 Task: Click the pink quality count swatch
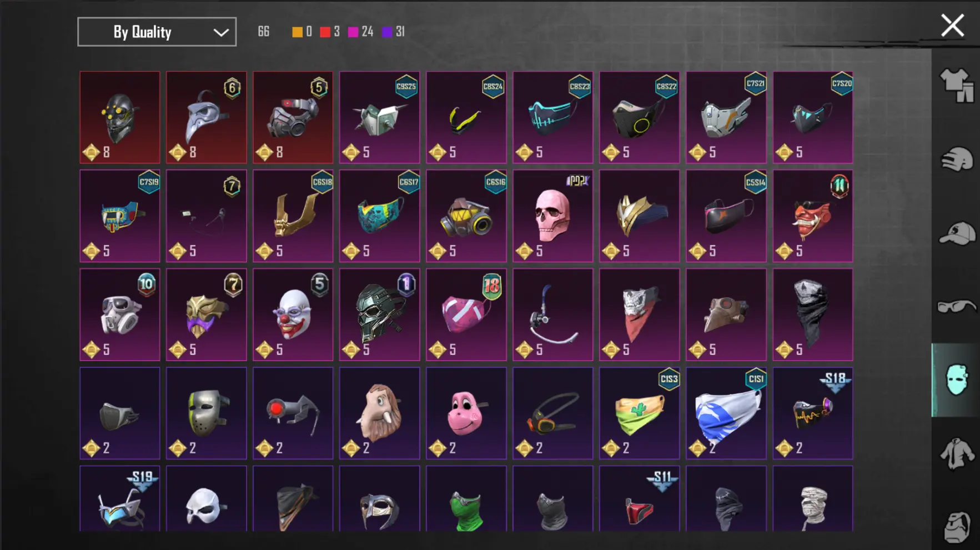(x=353, y=32)
